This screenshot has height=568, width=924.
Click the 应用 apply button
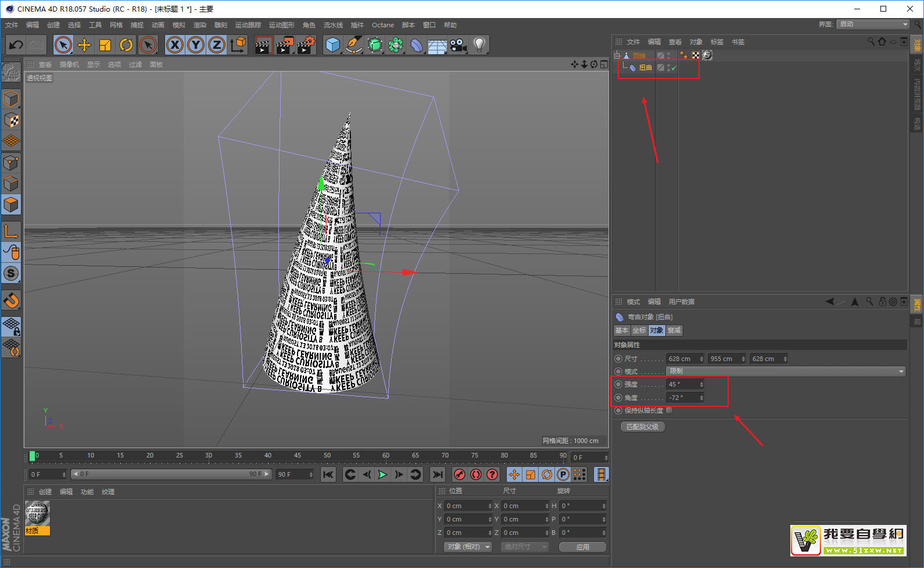coord(582,547)
